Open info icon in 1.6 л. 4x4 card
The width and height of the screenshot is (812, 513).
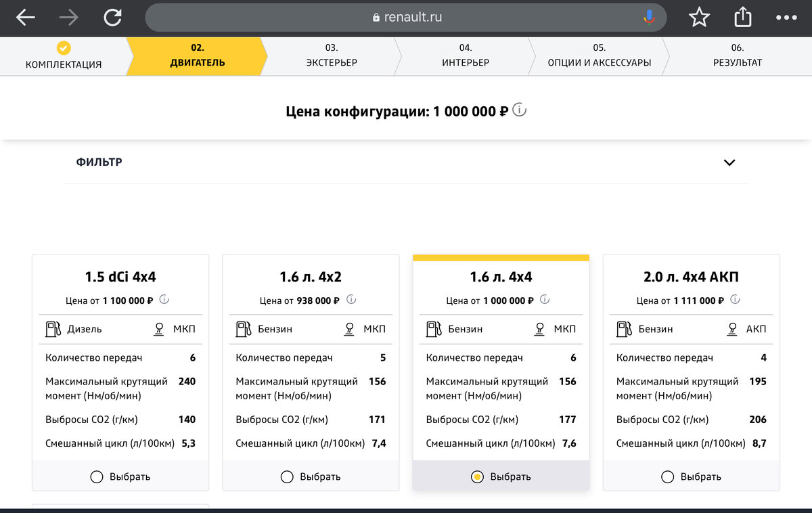pyautogui.click(x=545, y=299)
